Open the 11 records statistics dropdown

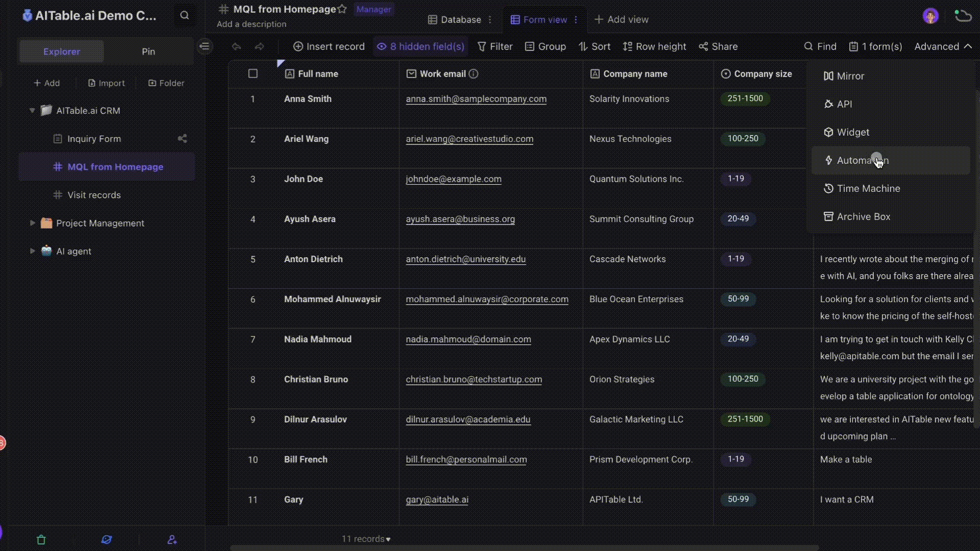tap(366, 539)
